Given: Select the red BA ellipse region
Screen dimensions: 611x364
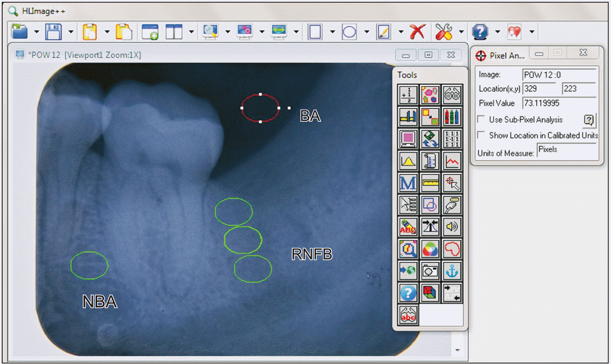Looking at the screenshot, I should coord(260,108).
